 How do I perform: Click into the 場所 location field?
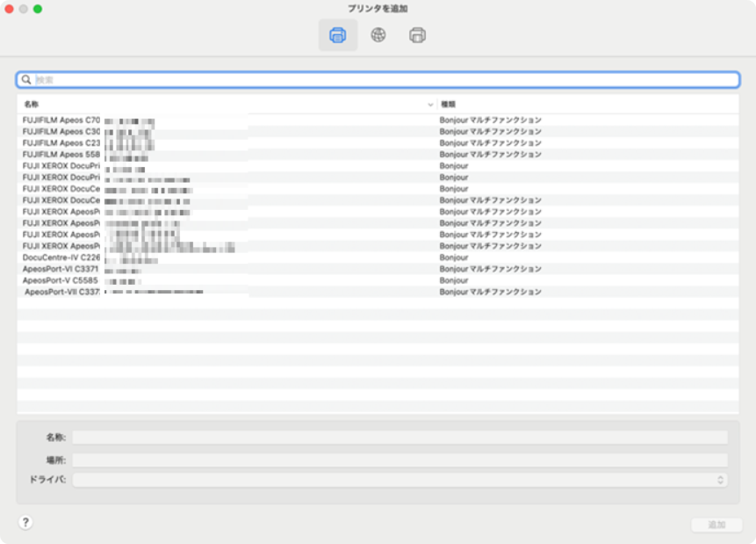coord(400,460)
